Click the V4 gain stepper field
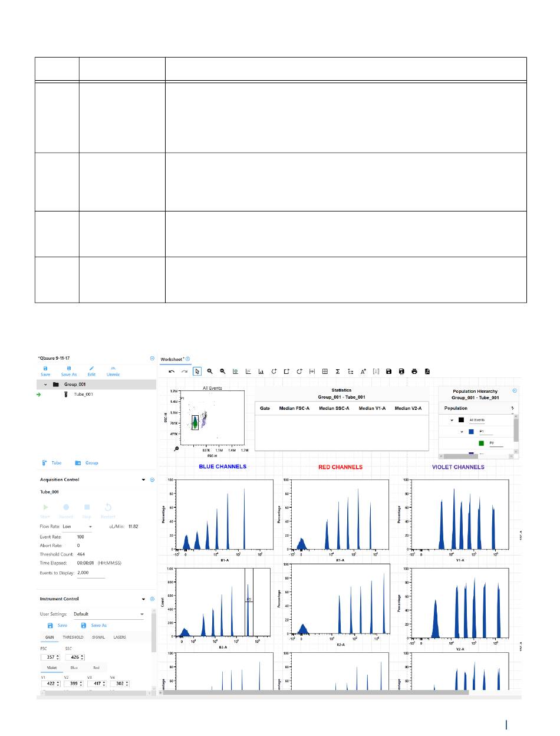The height and width of the screenshot is (736, 560). 119,684
